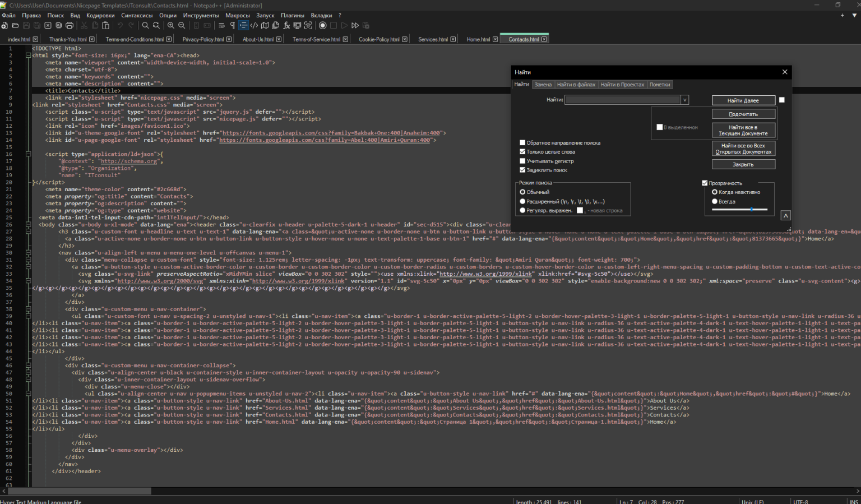The width and height of the screenshot is (861, 504).
Task: Uncheck 'Зациклить поиск' wrap-around checkbox
Action: coord(522,170)
